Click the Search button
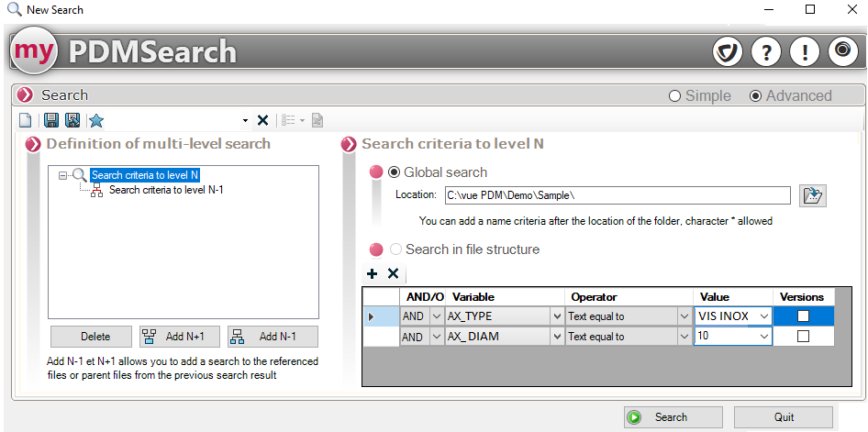The width and height of the screenshot is (868, 432). point(659,417)
